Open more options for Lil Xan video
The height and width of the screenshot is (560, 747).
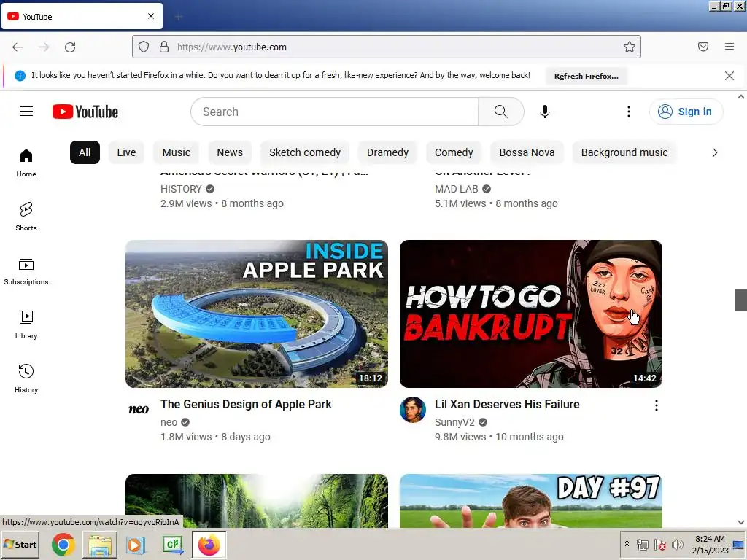pyautogui.click(x=657, y=405)
